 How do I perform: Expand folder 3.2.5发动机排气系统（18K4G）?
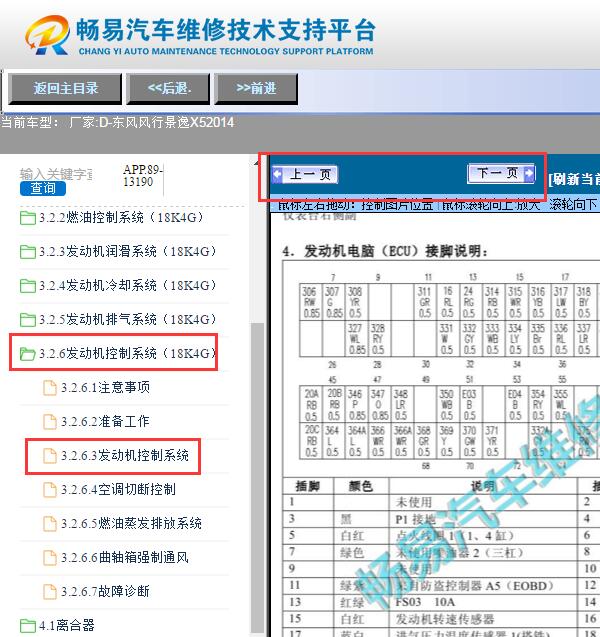(x=128, y=319)
